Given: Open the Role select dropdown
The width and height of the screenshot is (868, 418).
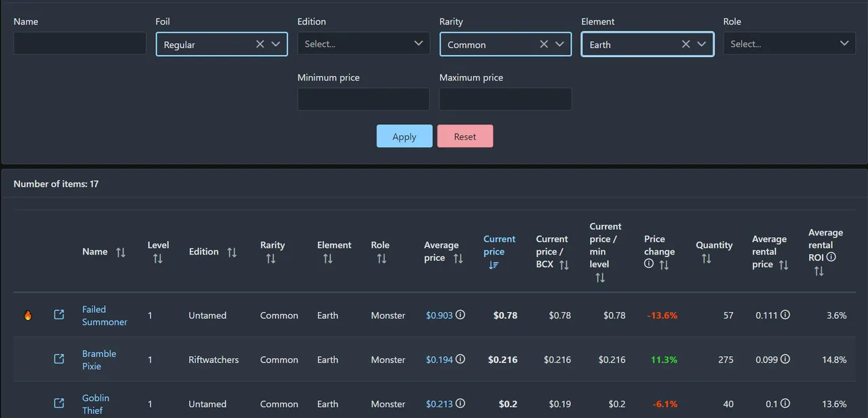Looking at the screenshot, I should click(x=789, y=43).
